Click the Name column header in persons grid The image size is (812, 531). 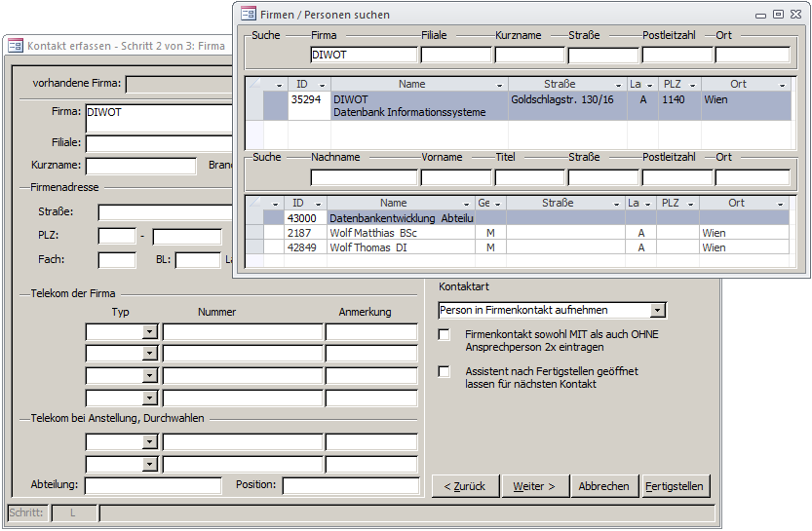click(401, 204)
